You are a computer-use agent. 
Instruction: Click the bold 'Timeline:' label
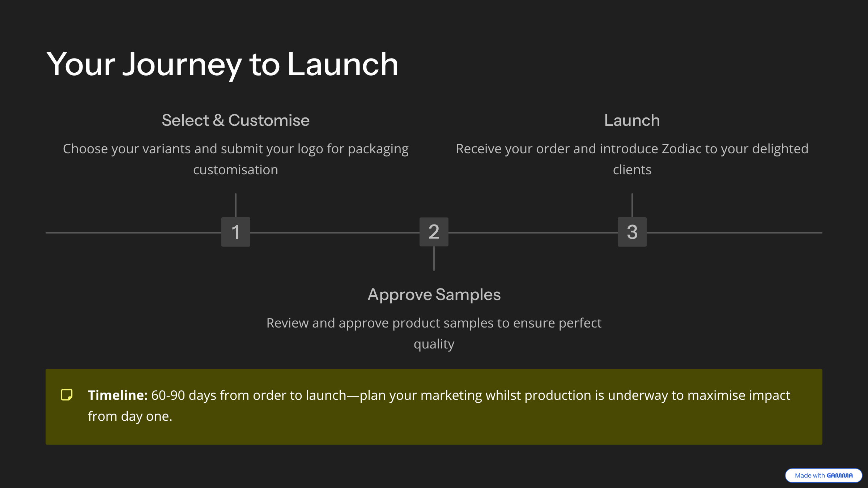118,395
